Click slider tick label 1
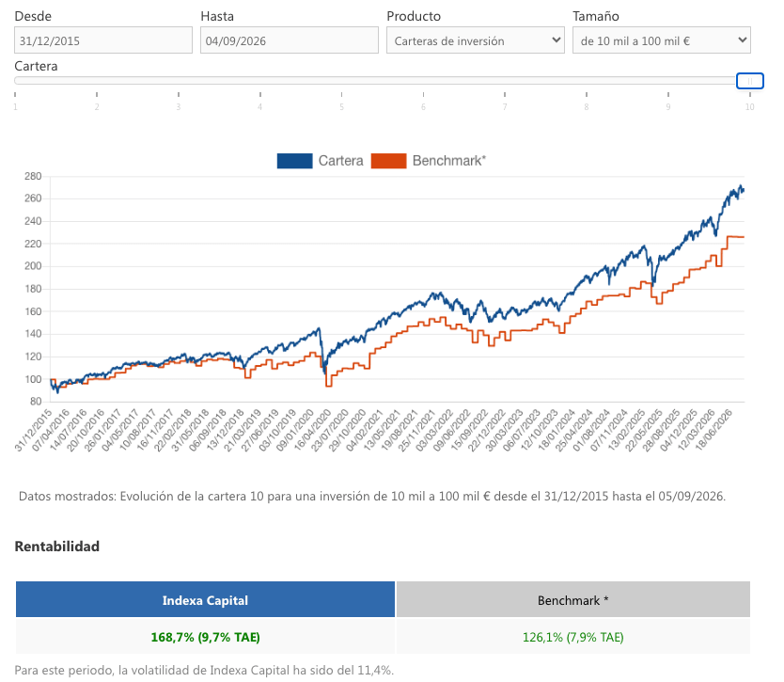This screenshot has height=682, width=784. click(15, 106)
